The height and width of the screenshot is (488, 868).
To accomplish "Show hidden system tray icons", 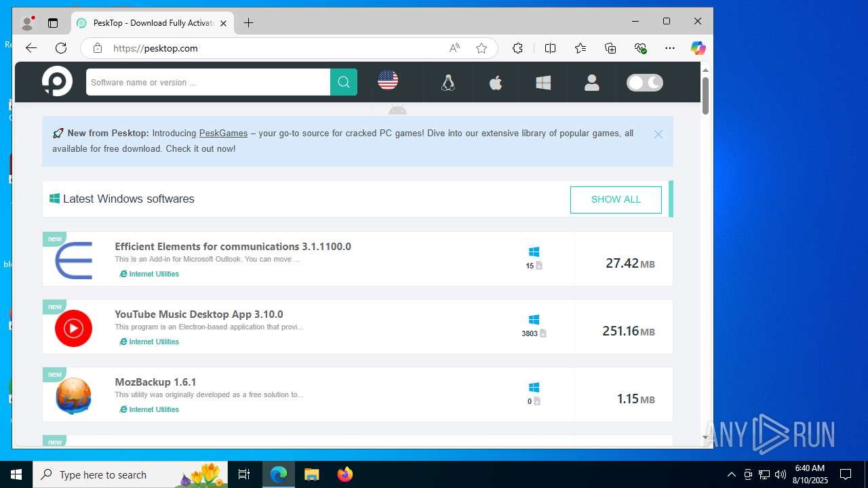I will click(x=731, y=474).
